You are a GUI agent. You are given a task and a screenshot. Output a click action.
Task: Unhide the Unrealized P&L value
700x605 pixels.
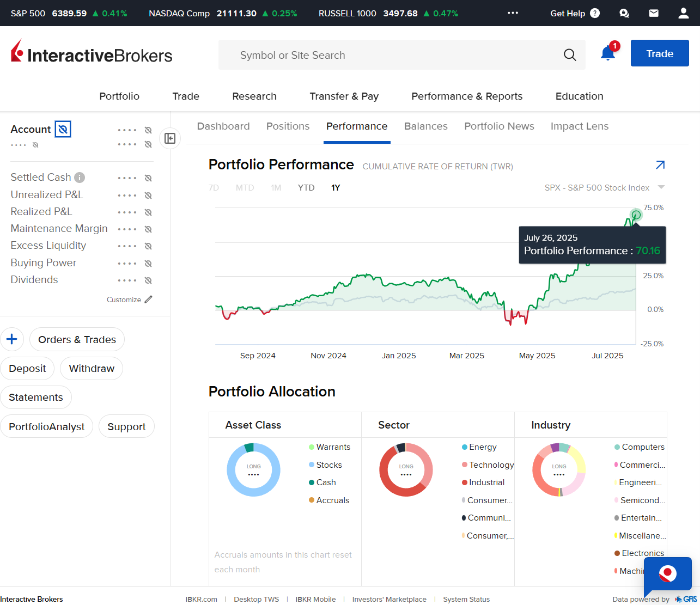pyautogui.click(x=148, y=195)
